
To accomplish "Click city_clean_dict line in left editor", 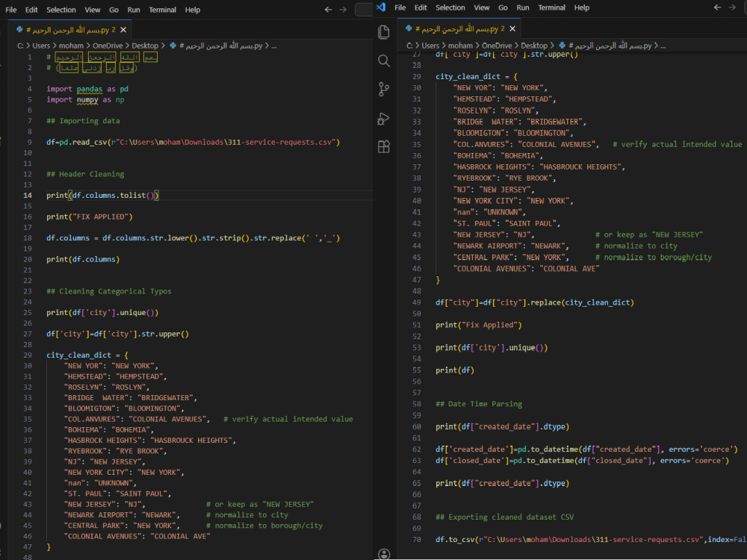I will [x=87, y=355].
